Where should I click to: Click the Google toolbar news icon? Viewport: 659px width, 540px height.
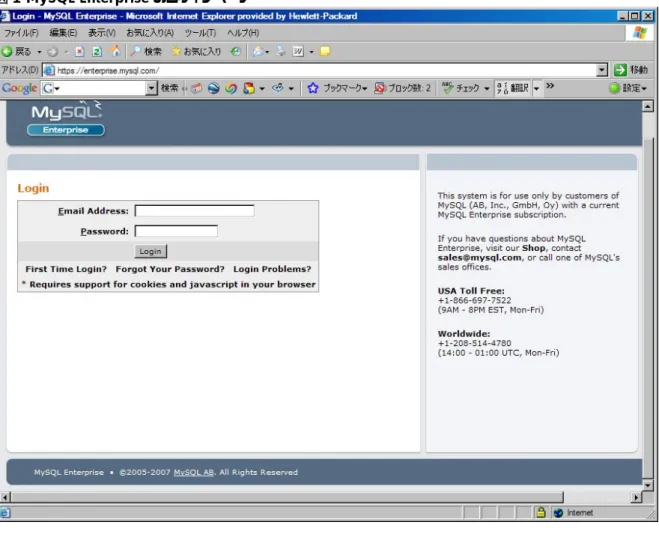point(196,88)
